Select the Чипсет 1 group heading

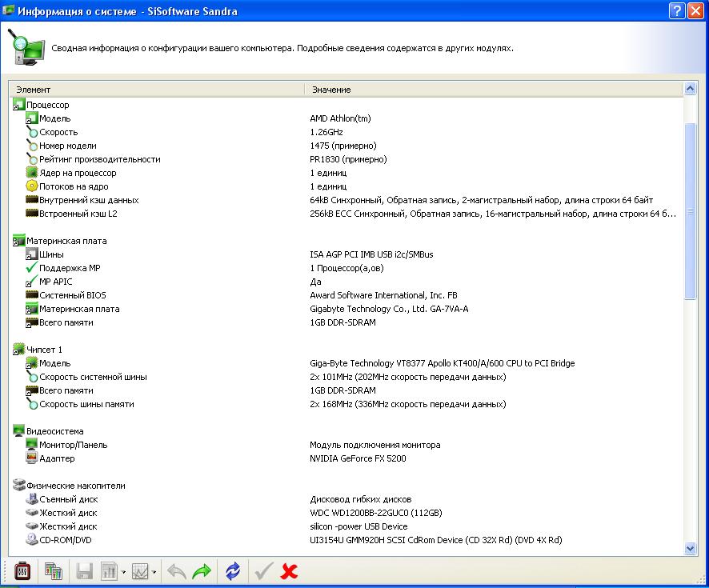click(x=44, y=350)
